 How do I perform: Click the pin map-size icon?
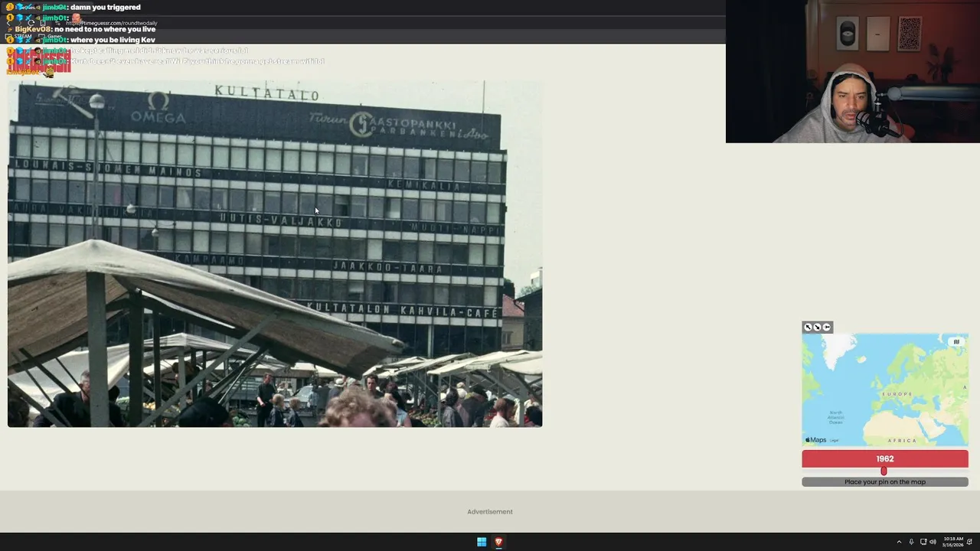(x=826, y=328)
